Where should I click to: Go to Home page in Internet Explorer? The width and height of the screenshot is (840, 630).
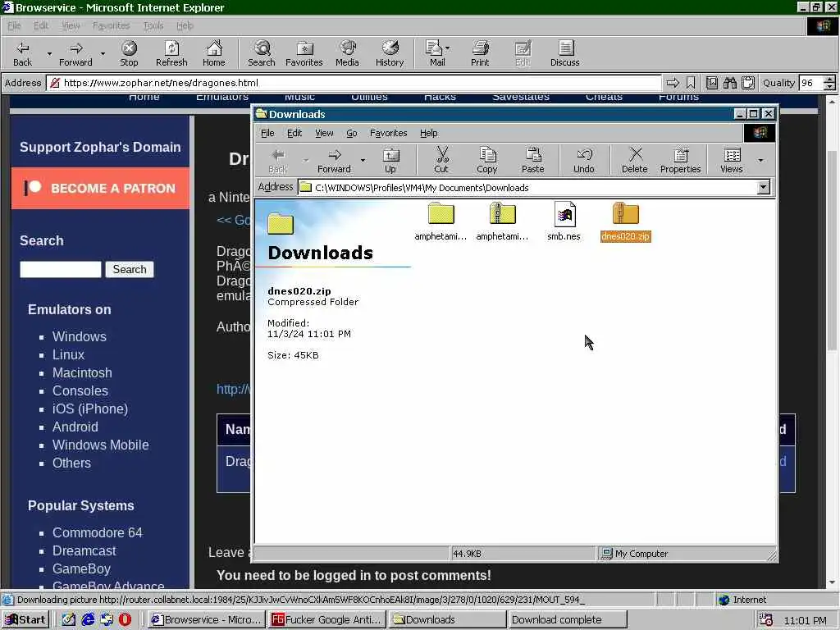[214, 53]
